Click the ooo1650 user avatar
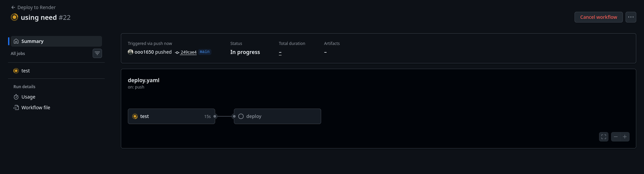 pos(130,52)
